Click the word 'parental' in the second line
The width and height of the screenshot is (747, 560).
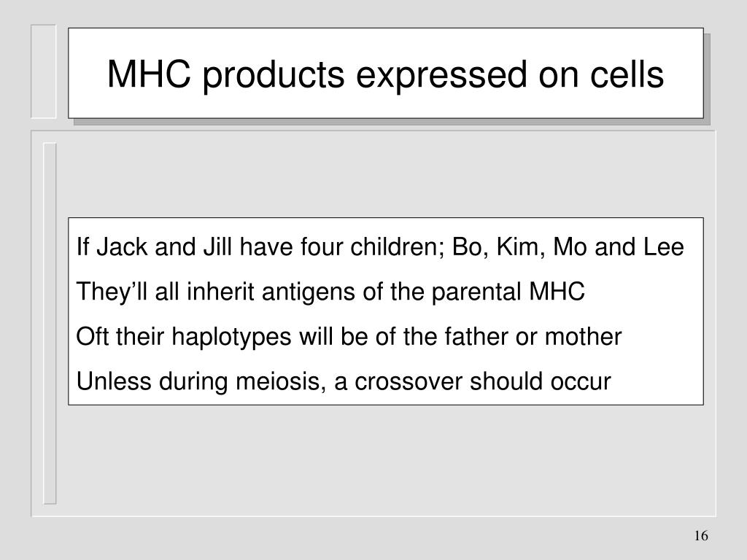pos(476,292)
